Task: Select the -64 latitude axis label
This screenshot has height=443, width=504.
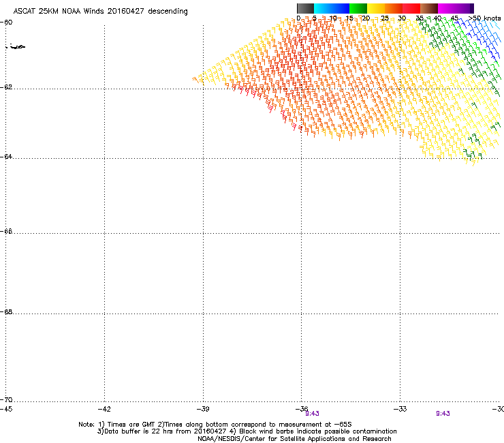Action: (7, 157)
